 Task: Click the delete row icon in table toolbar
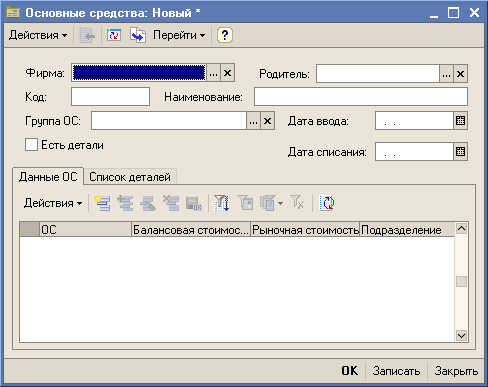click(171, 203)
